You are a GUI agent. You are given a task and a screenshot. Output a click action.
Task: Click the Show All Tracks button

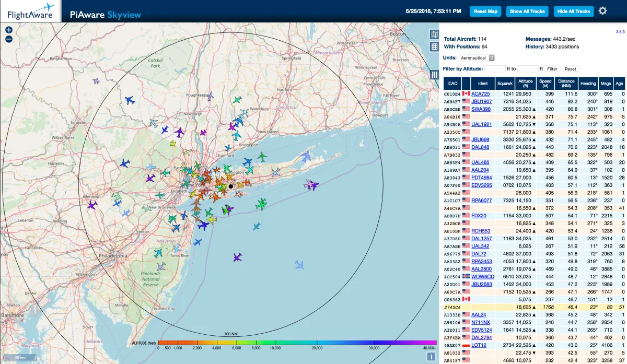527,11
